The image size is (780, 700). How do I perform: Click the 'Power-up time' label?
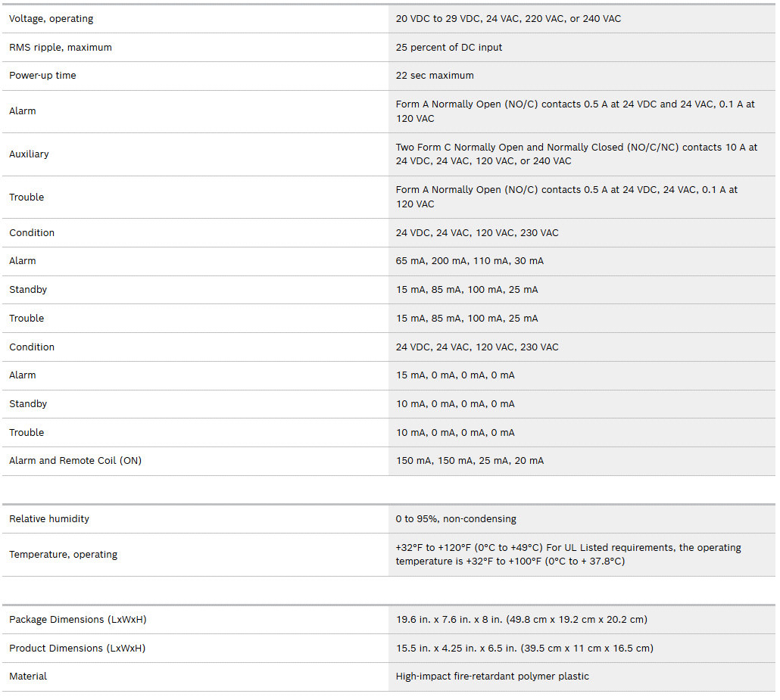[x=42, y=76]
